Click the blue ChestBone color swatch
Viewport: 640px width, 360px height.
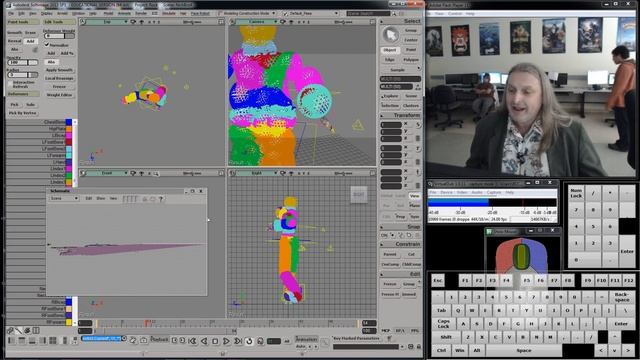click(x=69, y=122)
